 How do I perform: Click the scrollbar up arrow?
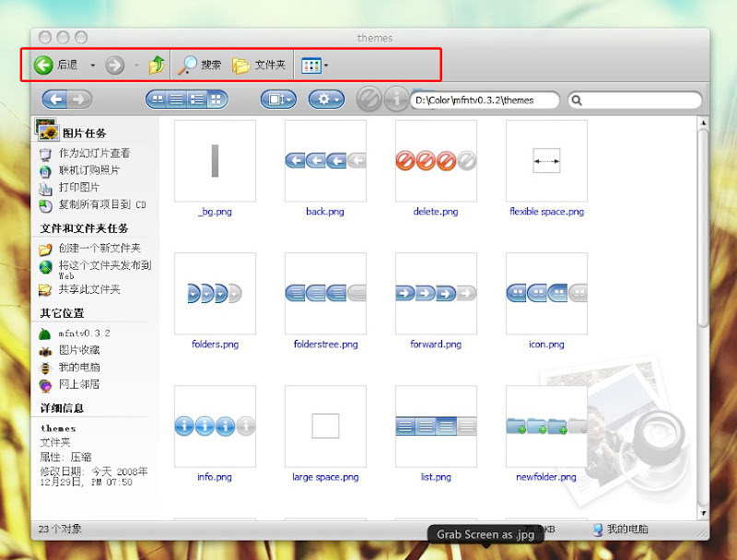pyautogui.click(x=703, y=123)
